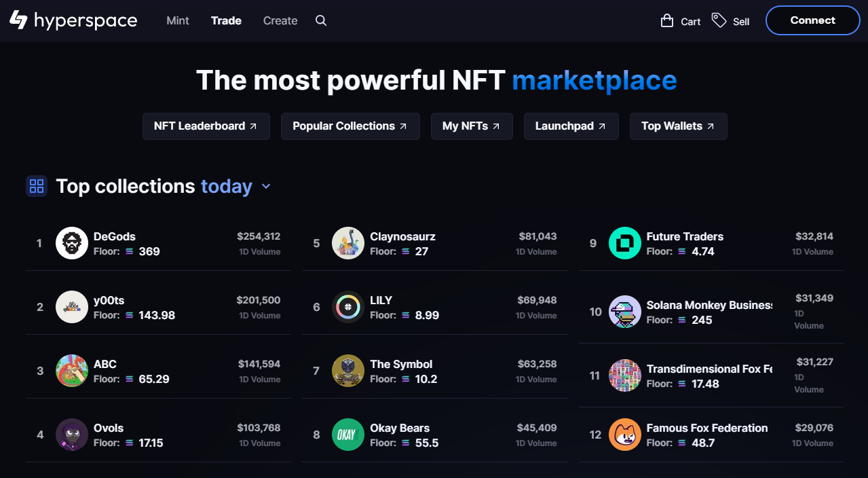
Task: Open the NFT Leaderboard link
Action: [206, 126]
